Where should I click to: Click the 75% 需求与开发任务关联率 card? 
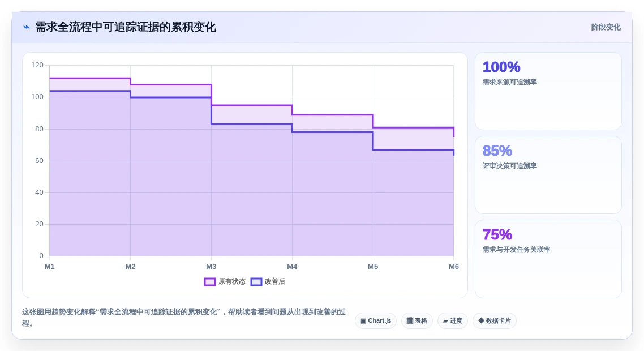pos(548,259)
